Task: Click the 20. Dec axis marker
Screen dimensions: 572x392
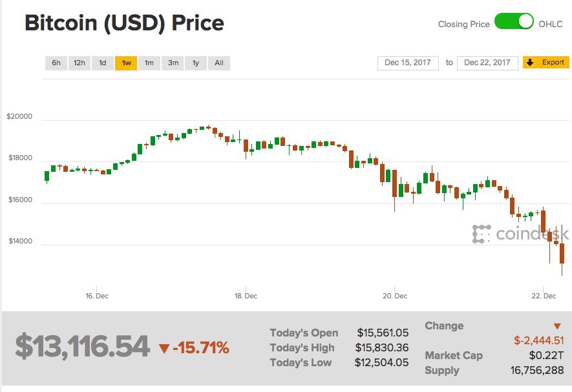Action: click(394, 296)
